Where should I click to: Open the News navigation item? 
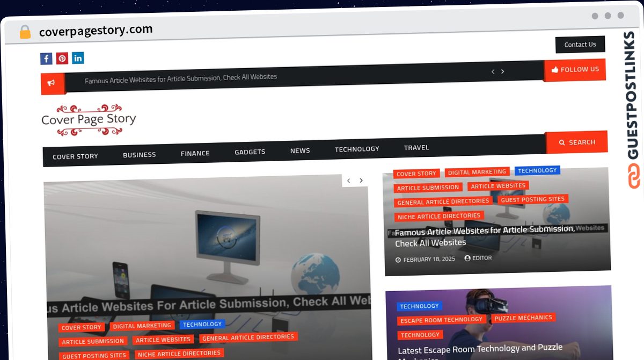coord(300,150)
